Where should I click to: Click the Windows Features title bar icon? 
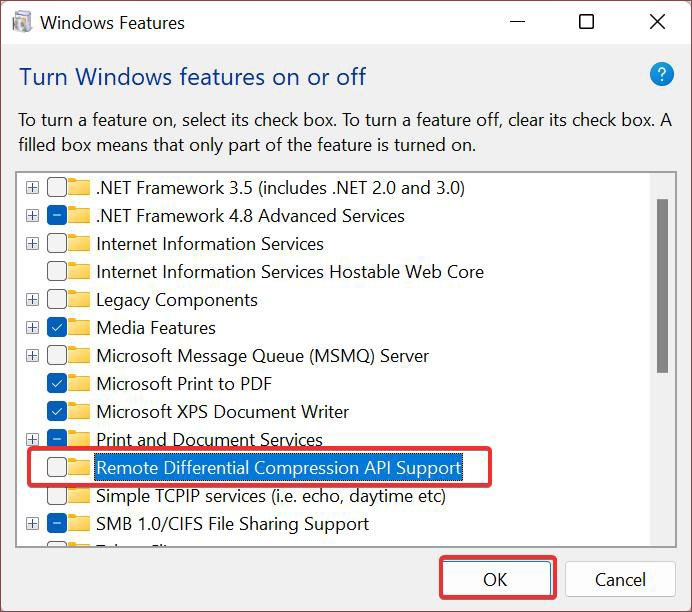22,22
